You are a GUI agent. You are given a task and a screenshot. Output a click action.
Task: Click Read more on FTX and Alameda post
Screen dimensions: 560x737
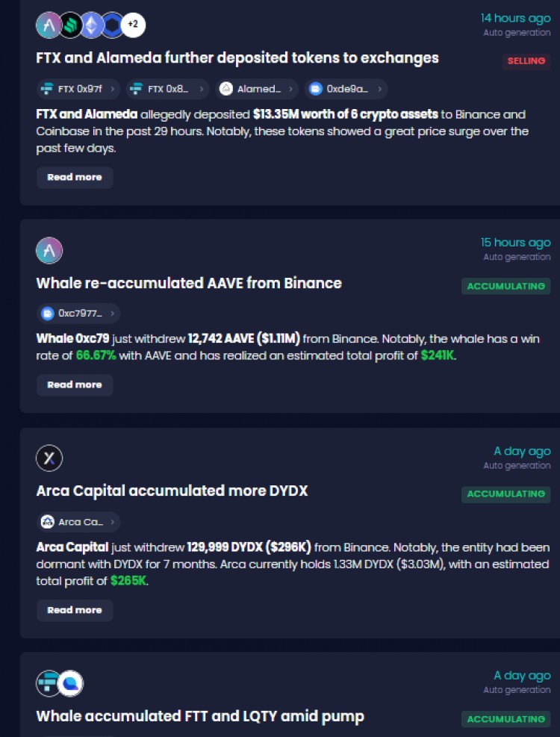point(75,177)
